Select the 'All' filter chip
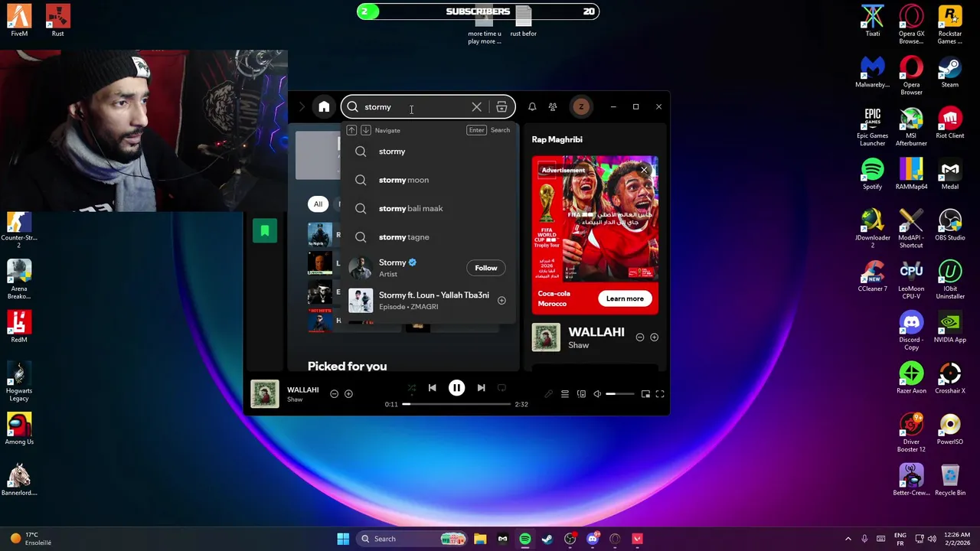This screenshot has width=980, height=551. 318,204
